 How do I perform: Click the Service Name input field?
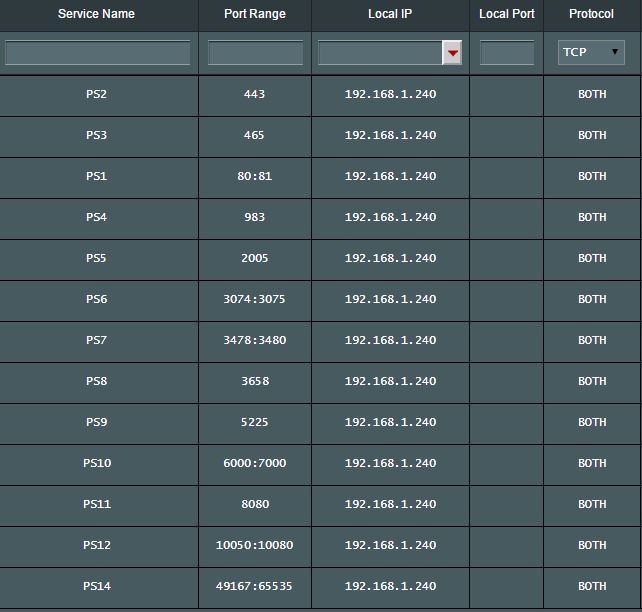(97, 52)
